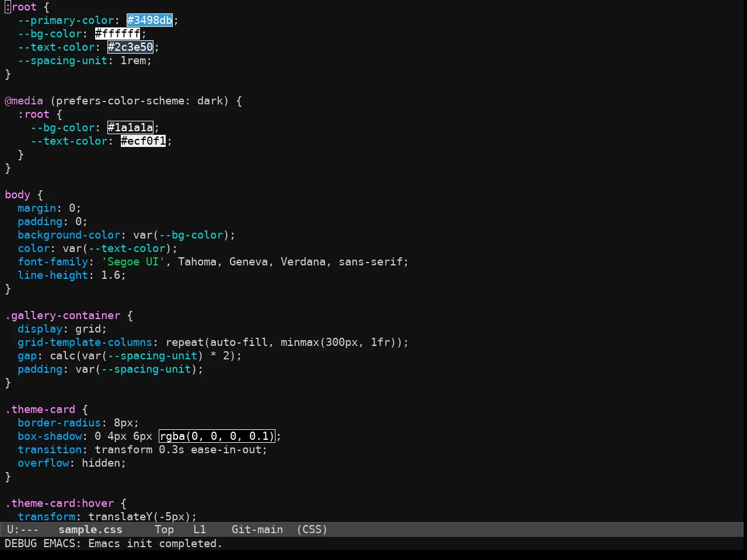This screenshot has width=747, height=560.
Task: Click the Git-main indicator in mode line
Action: tap(257, 530)
